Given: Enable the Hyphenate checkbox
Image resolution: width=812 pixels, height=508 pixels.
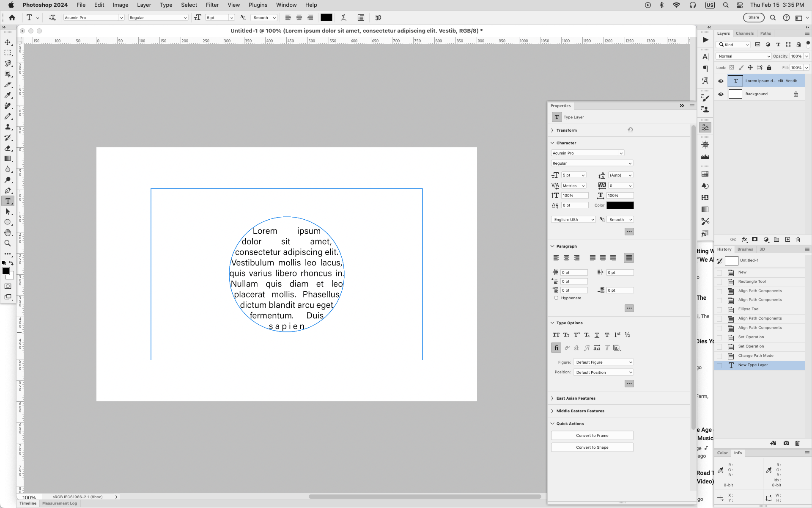Looking at the screenshot, I should 557,298.
